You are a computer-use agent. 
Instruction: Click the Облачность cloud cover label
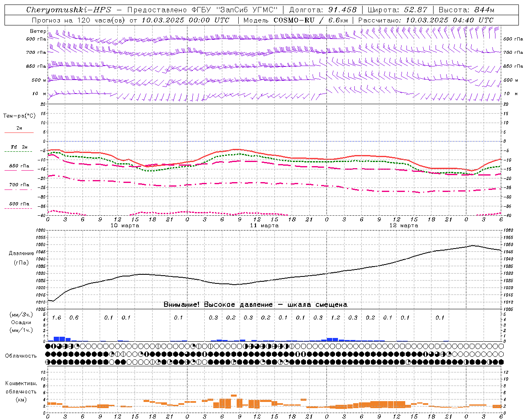coord(21,356)
